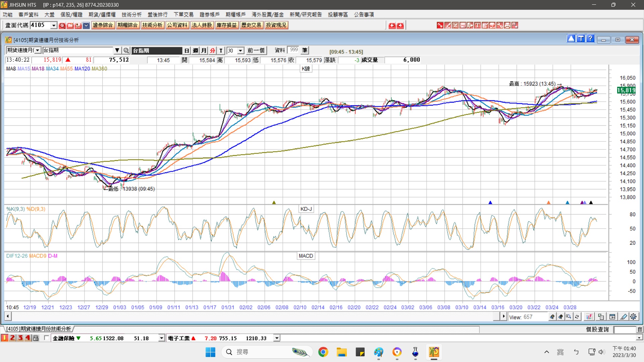The image size is (644, 362).
Task: Check the box beside 金融保險
Action: (x=47, y=338)
